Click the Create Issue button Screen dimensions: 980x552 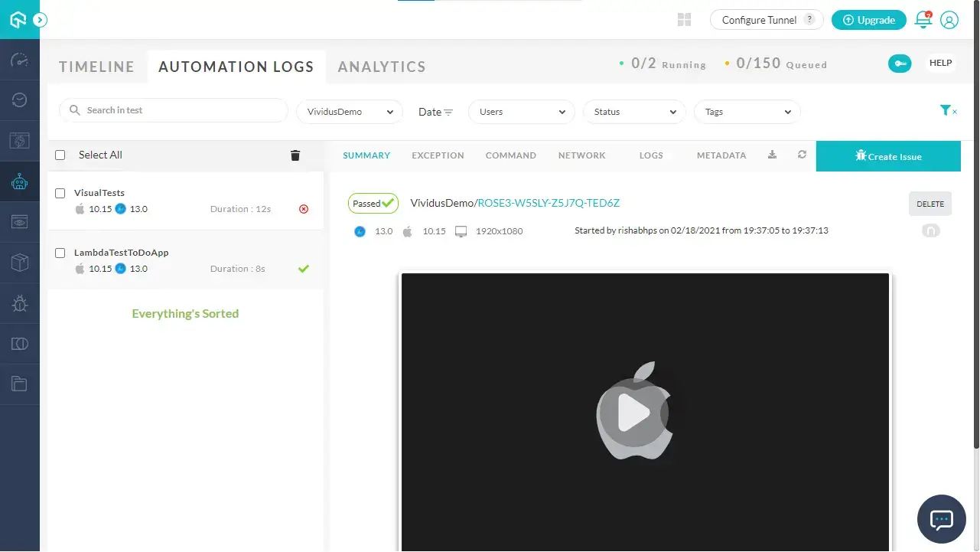pos(888,155)
